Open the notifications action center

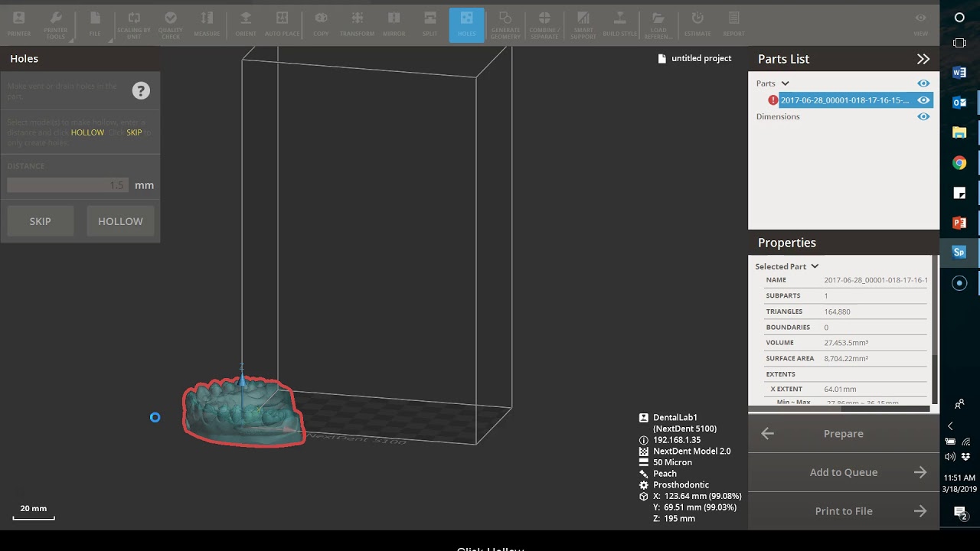coord(960,513)
